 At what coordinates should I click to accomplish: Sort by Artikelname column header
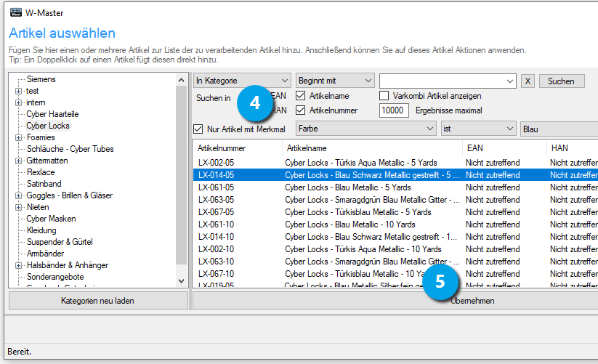click(372, 148)
